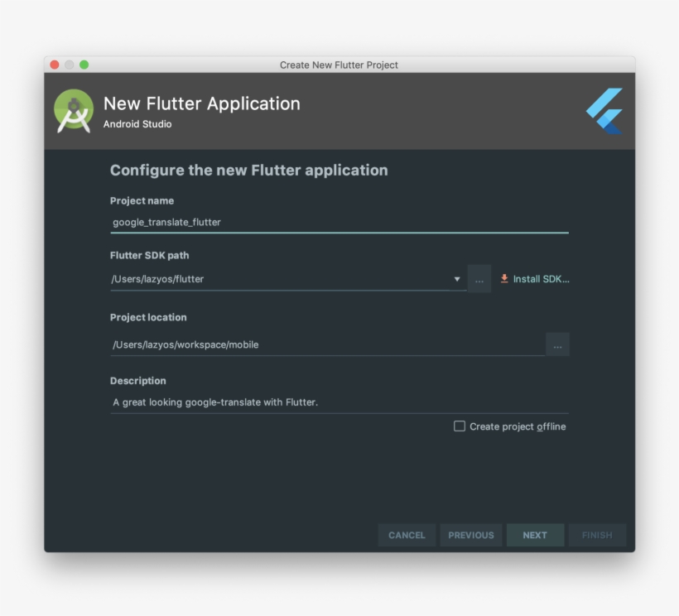Click the Flutter logo in header
The image size is (679, 616).
pyautogui.click(x=604, y=111)
